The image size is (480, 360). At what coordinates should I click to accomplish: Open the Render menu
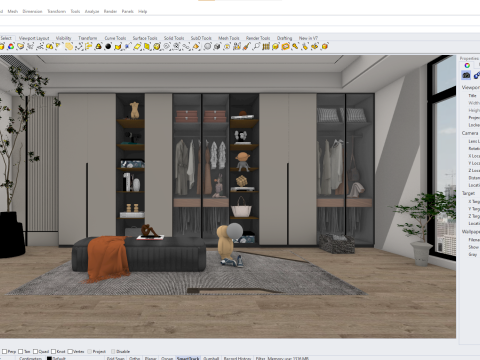click(x=110, y=11)
